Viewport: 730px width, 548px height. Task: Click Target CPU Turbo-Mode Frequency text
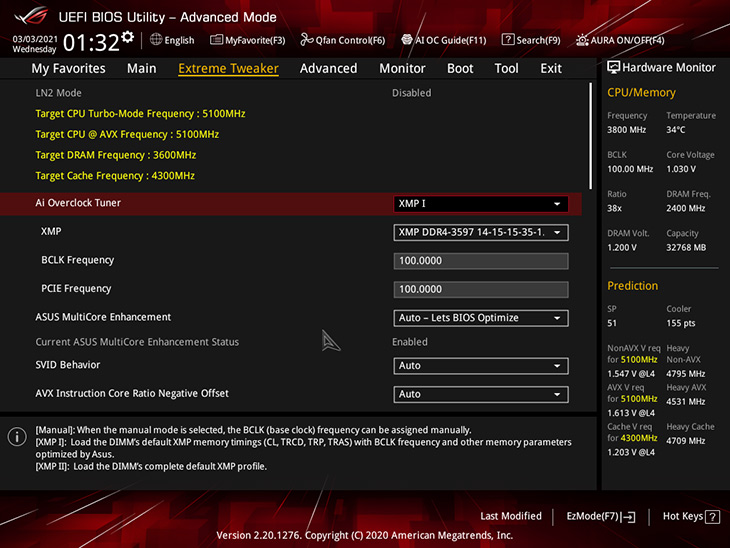click(x=140, y=114)
